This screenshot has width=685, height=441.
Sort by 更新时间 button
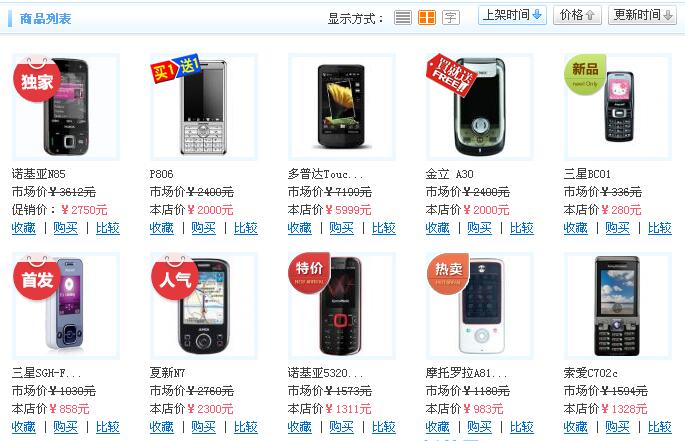642,15
